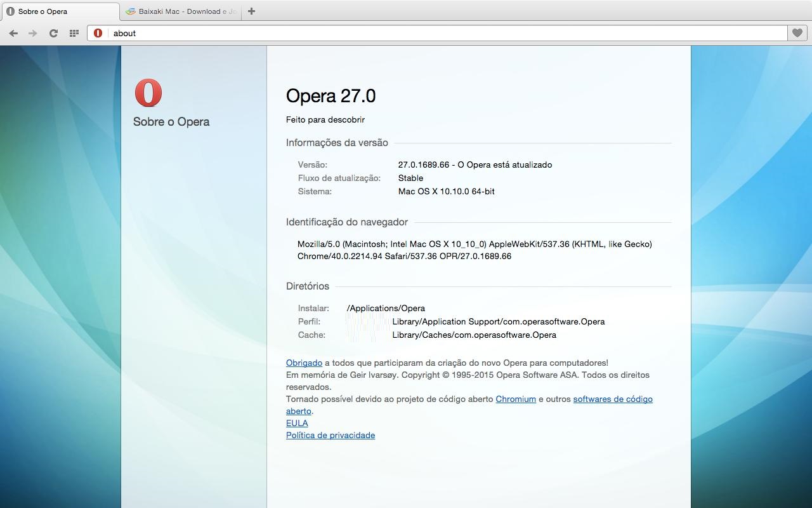Viewport: 812px width, 508px height.
Task: Click the Opera 27.0 heading
Action: (331, 96)
